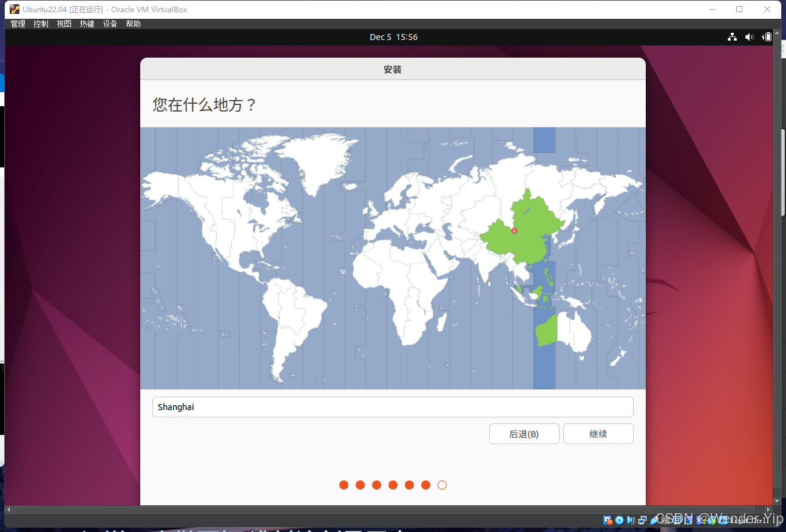Screen dimensions: 786x532
Task: Click the 后退(B) button
Action: [524, 434]
